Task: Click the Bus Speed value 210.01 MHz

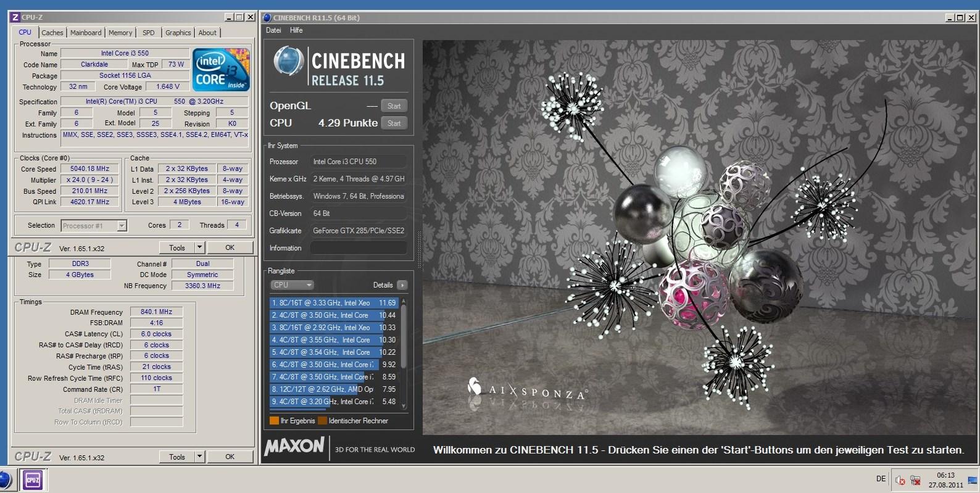Action: click(x=89, y=191)
